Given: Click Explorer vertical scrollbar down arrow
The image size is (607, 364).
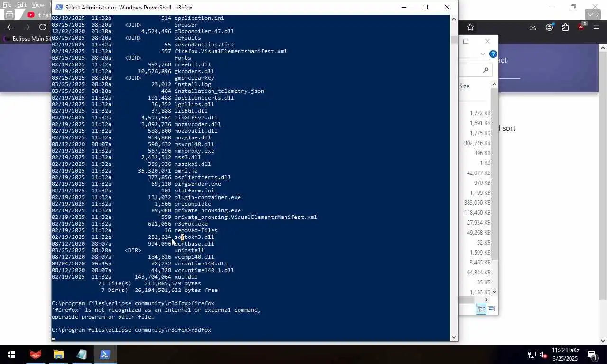Looking at the screenshot, I should 494,292.
